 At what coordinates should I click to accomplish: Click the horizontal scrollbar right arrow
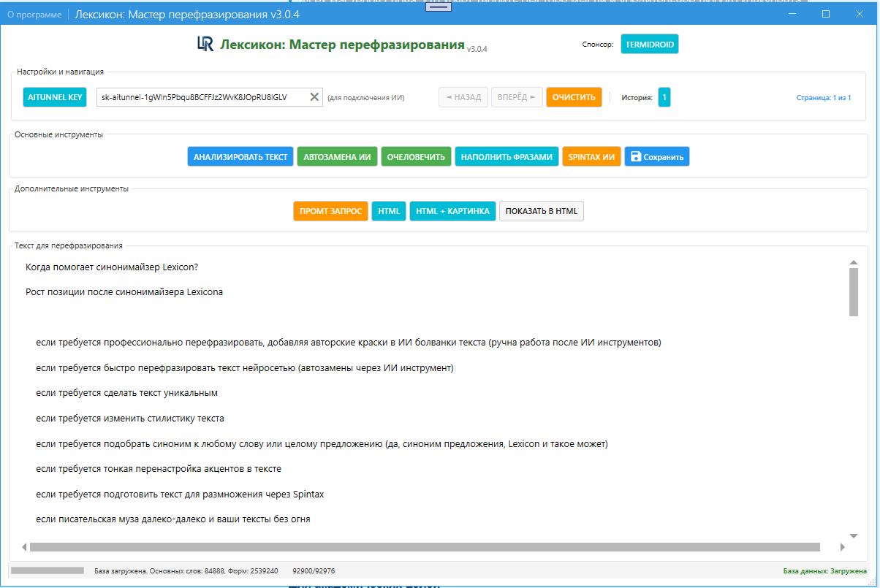[x=842, y=547]
